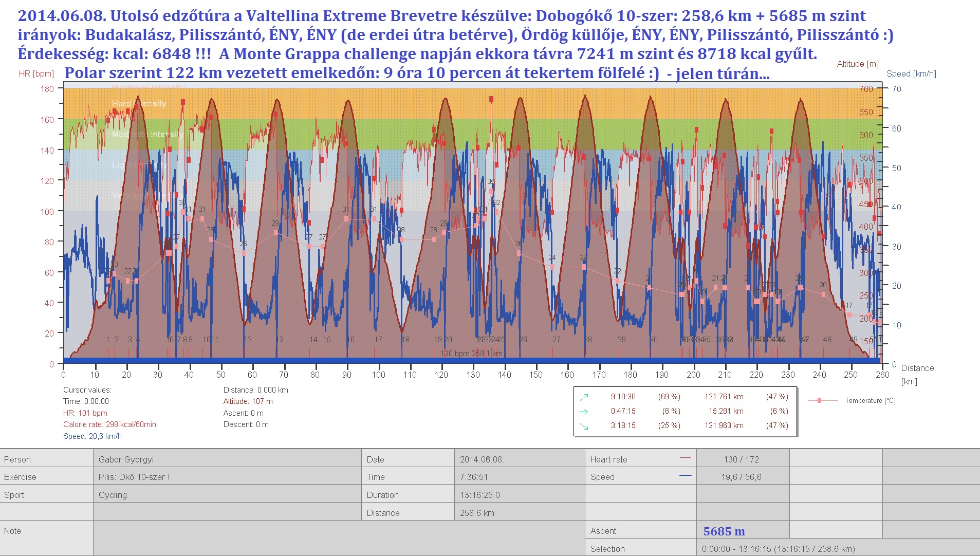Click the Distance value 258.6 km in table
Viewport: 980px width, 556px height.
click(477, 513)
